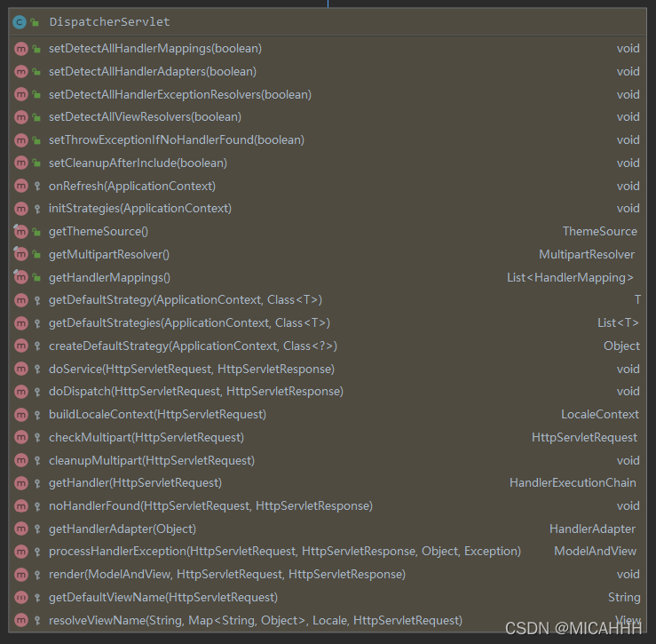Click method icon for setDetectAllHandlerExceptionResolvers
The width and height of the screenshot is (656, 644).
click(21, 95)
